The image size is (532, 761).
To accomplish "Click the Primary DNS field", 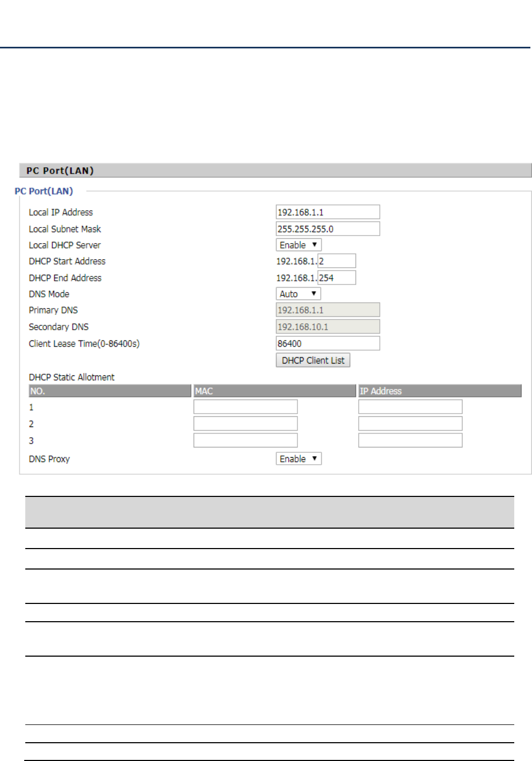I will point(328,310).
